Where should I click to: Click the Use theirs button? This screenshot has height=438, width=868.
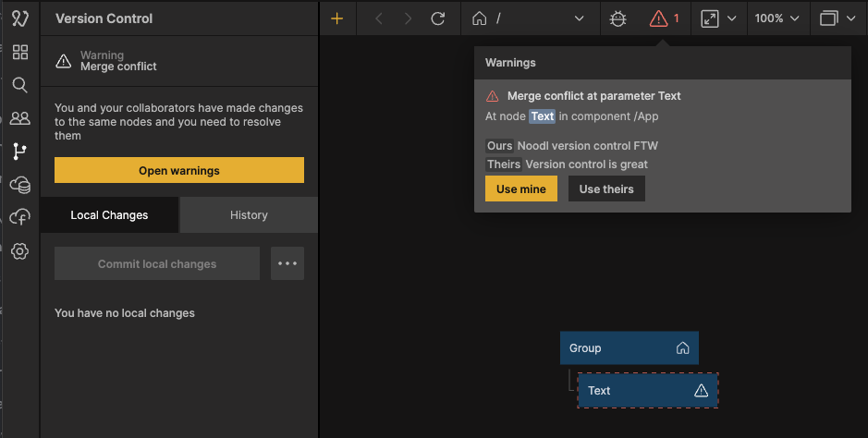[606, 189]
